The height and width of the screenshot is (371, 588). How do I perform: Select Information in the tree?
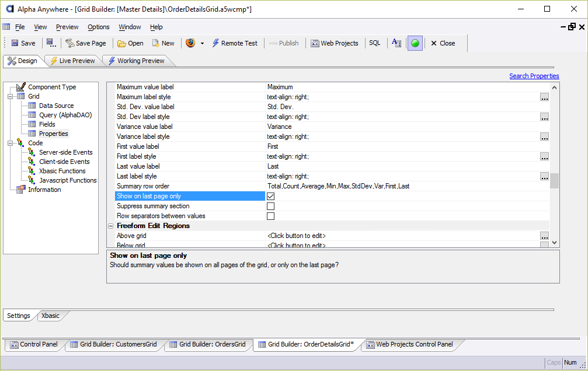[44, 190]
